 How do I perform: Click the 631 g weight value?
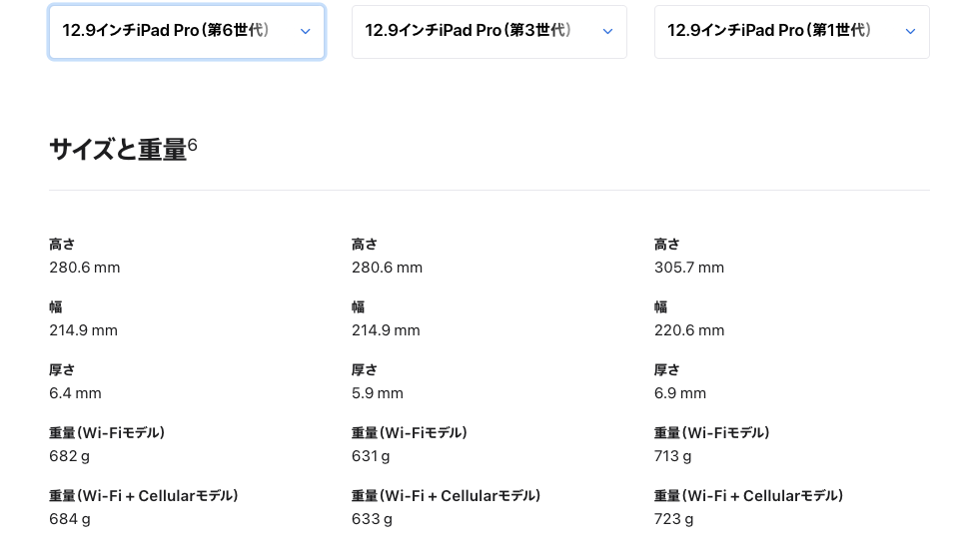[371, 456]
